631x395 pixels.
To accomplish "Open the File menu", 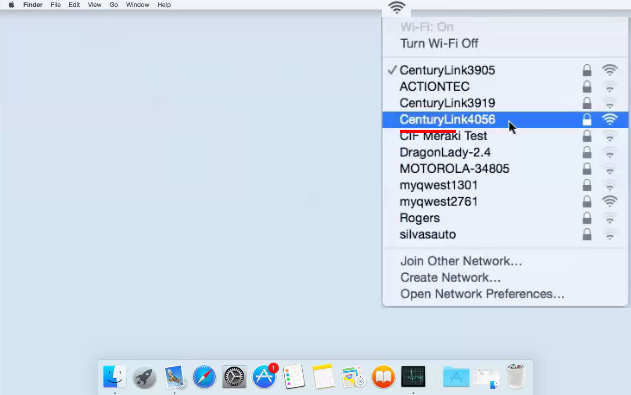I will tap(56, 5).
